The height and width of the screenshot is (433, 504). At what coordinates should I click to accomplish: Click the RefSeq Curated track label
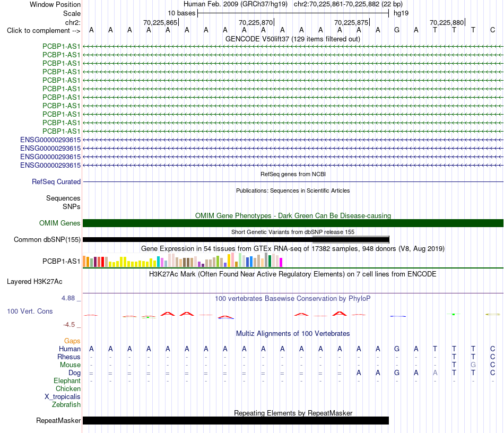pyautogui.click(x=56, y=181)
